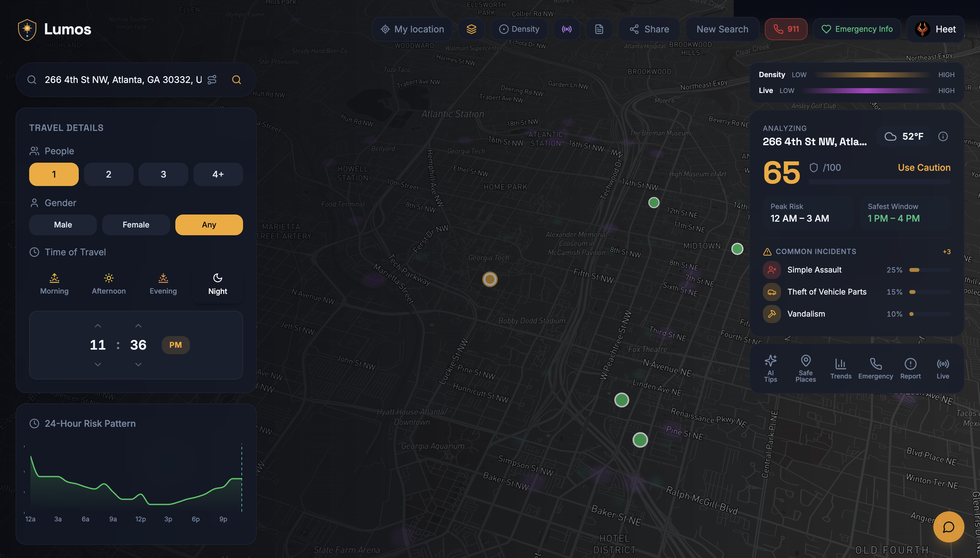Open the document report icon in toolbar
Screen dimensions: 980x558
coord(599,29)
